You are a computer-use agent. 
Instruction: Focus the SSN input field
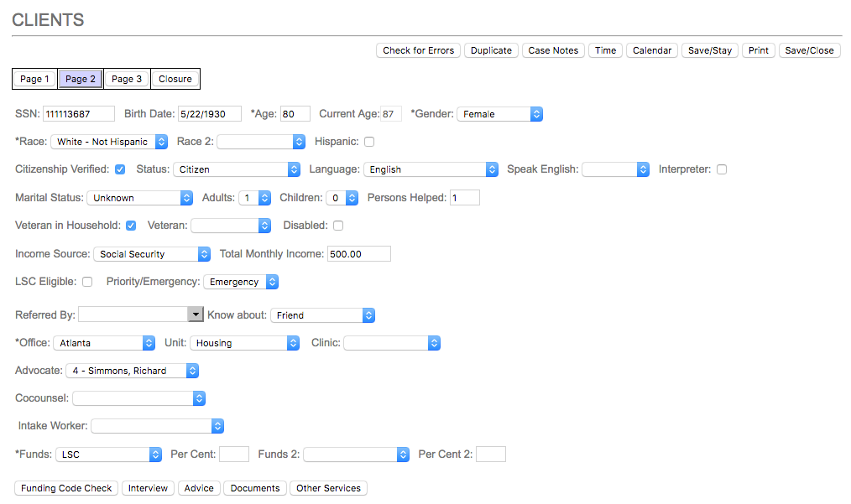point(78,114)
